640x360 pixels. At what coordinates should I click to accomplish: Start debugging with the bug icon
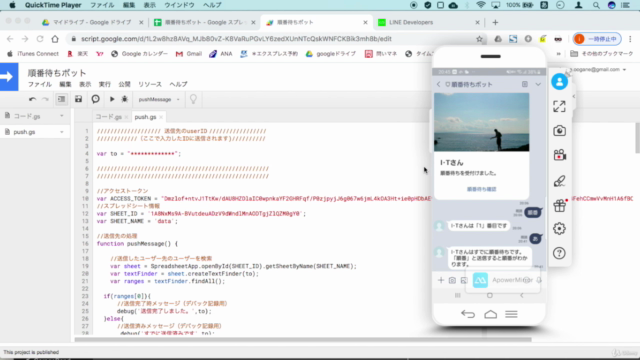[124, 99]
